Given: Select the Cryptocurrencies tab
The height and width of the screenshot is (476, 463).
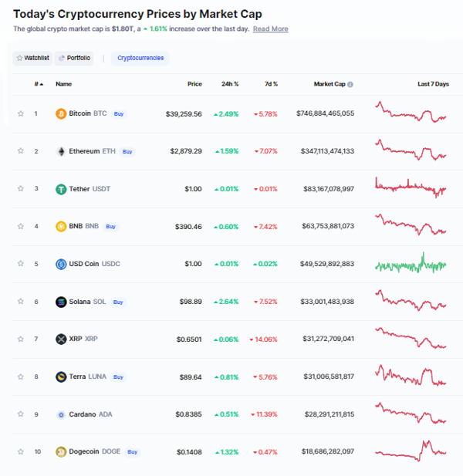Looking at the screenshot, I should pyautogui.click(x=140, y=58).
